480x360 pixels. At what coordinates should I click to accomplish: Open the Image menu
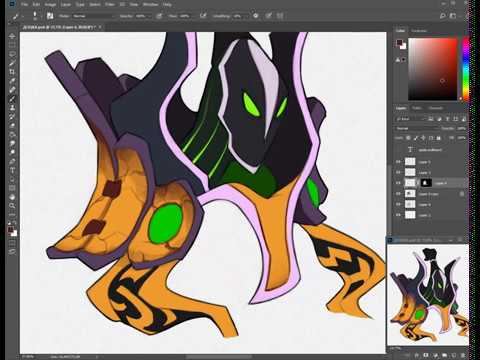pyautogui.click(x=50, y=5)
